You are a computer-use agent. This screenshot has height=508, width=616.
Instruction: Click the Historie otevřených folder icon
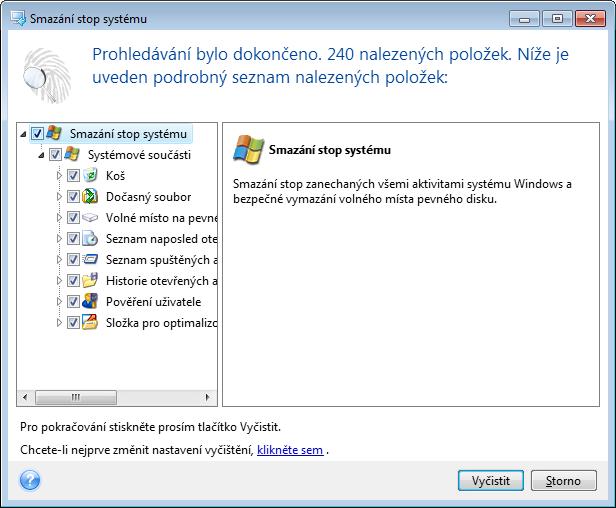(x=90, y=280)
